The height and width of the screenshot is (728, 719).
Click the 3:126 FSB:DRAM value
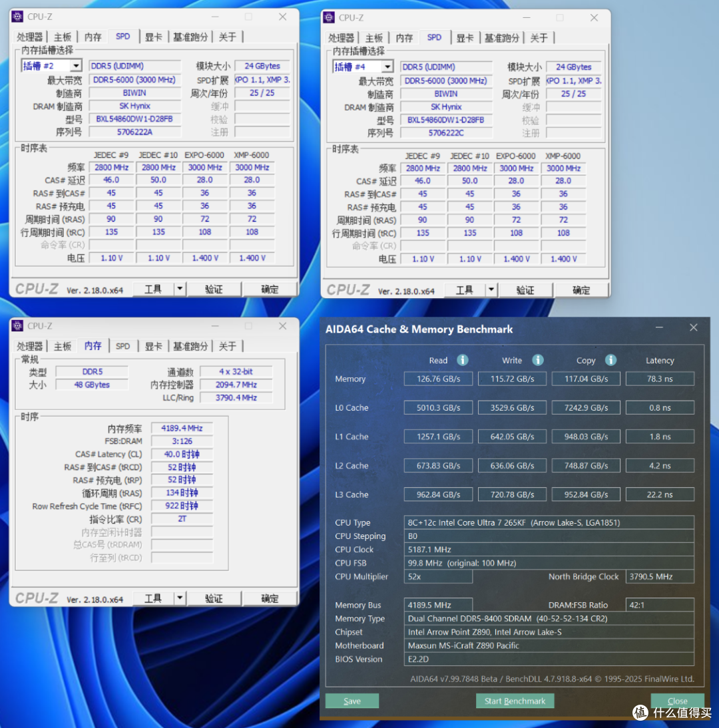pos(182,441)
